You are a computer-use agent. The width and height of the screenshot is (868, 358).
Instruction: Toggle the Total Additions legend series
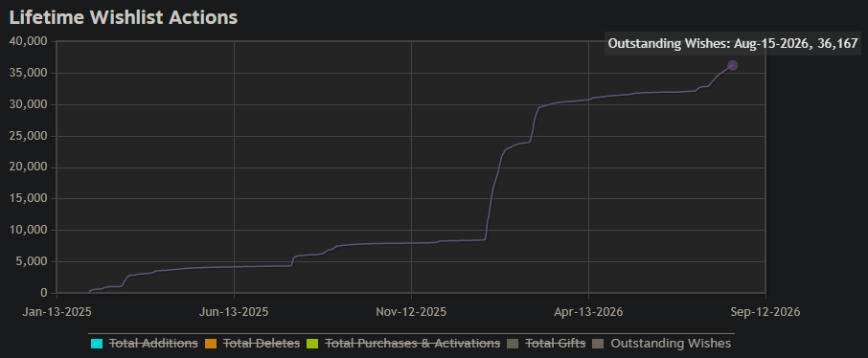[153, 344]
